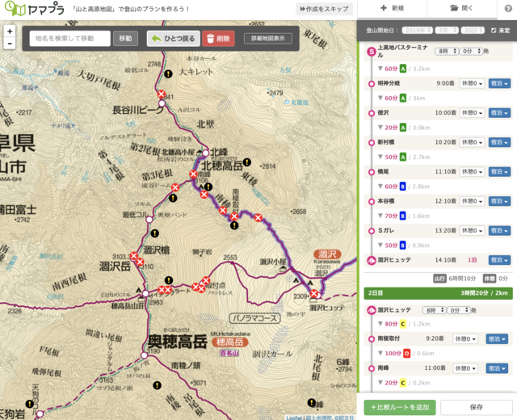Click the white waypoint circle at 北峰
Viewport: 517px width, 420px height.
click(x=205, y=153)
